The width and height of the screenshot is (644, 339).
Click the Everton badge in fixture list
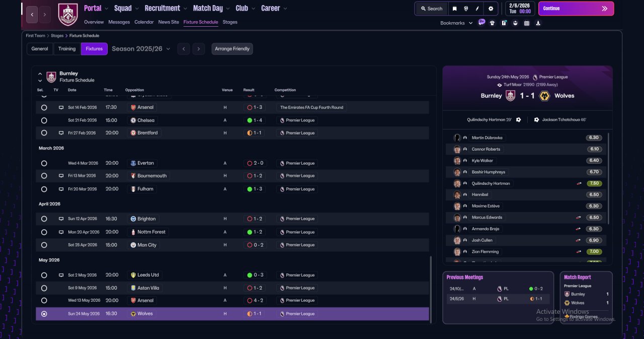point(133,163)
